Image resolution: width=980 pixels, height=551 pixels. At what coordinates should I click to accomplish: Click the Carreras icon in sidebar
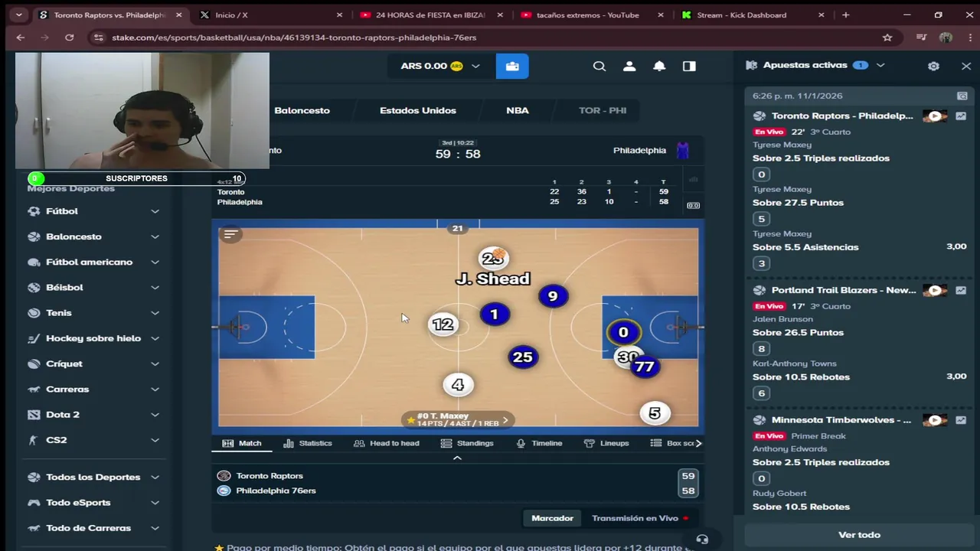click(x=34, y=390)
